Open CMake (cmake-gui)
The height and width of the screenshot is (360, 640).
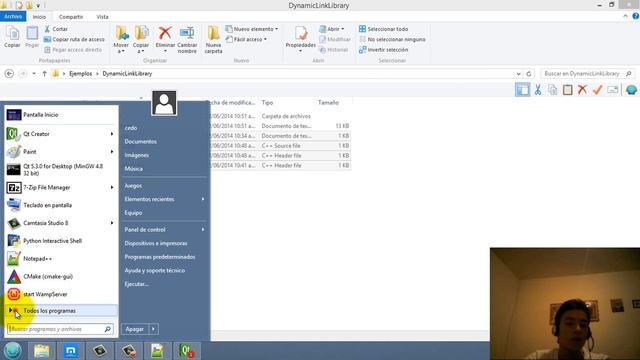point(61,276)
